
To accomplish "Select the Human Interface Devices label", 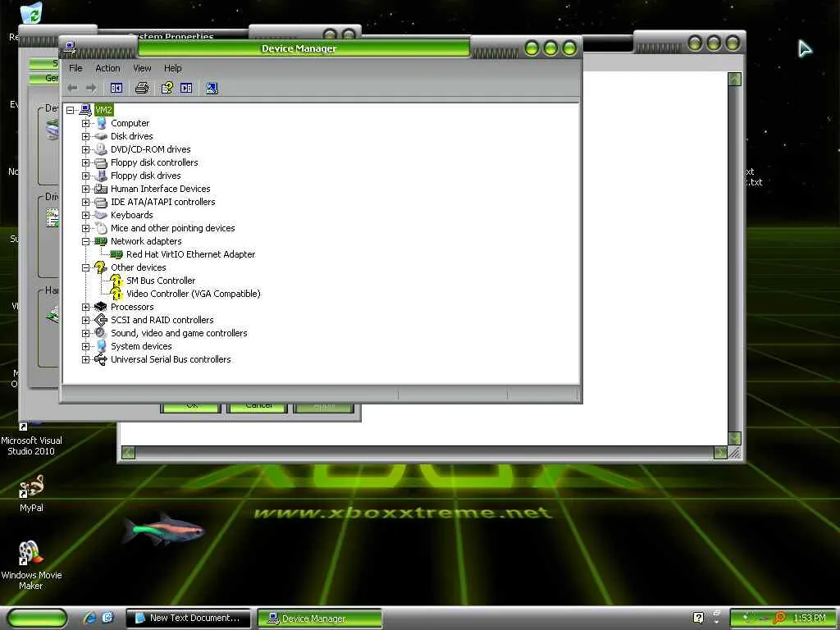I will point(160,189).
